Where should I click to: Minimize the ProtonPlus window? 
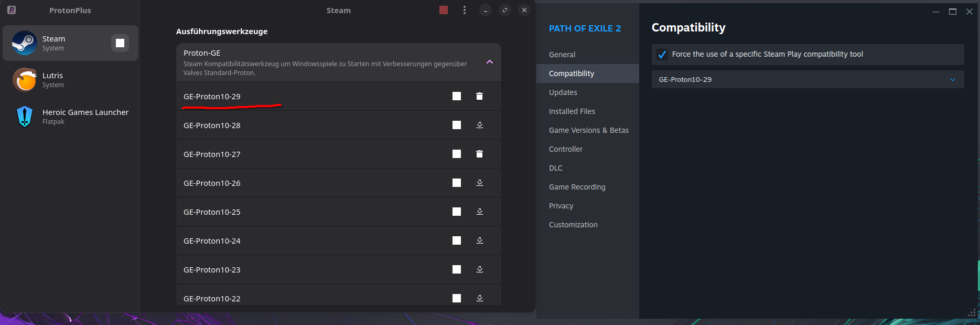point(486,10)
